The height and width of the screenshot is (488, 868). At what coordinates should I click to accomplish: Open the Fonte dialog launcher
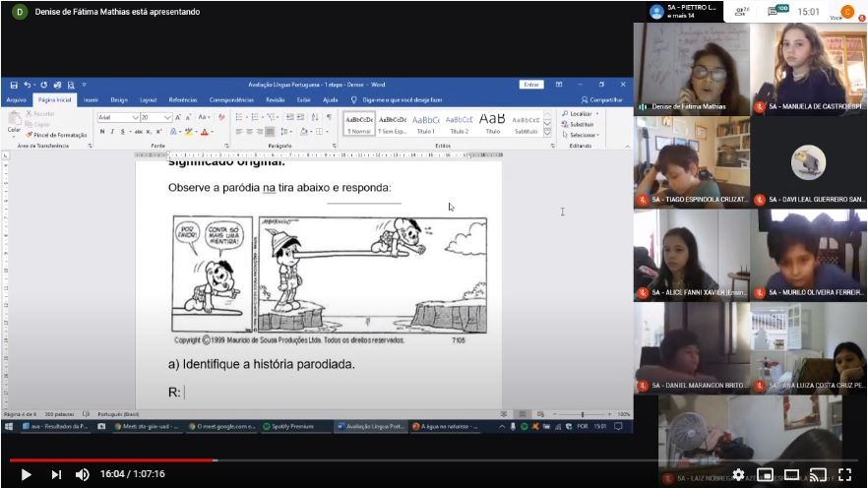point(227,146)
